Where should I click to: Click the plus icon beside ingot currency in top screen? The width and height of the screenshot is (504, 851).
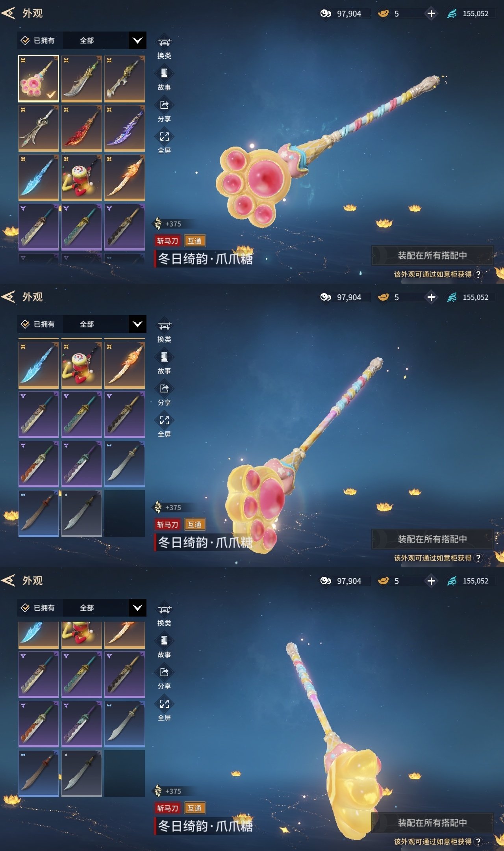pyautogui.click(x=431, y=13)
